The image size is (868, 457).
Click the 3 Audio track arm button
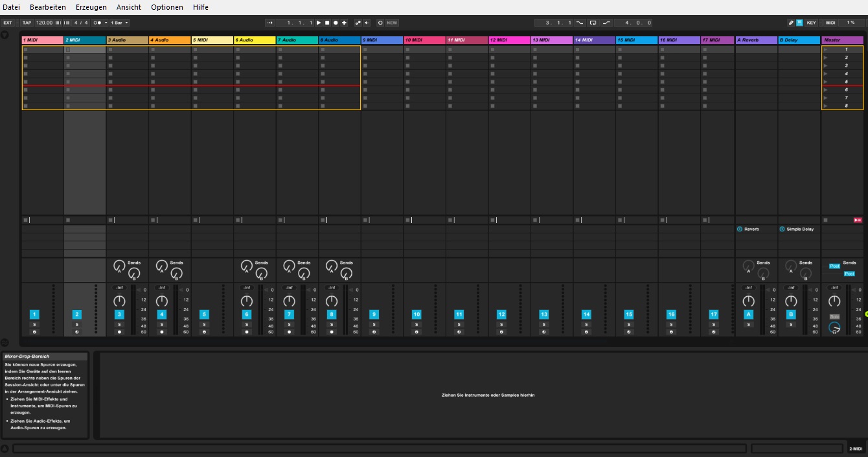[x=119, y=332]
